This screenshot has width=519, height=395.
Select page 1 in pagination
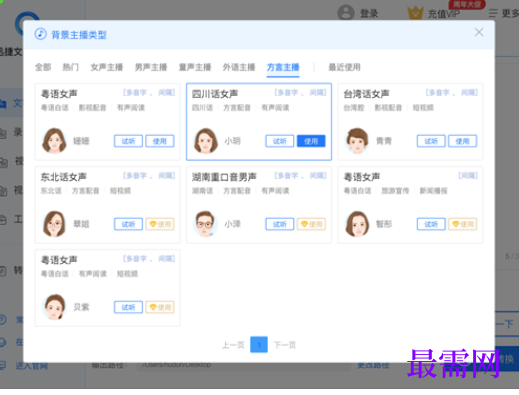pyautogui.click(x=259, y=344)
